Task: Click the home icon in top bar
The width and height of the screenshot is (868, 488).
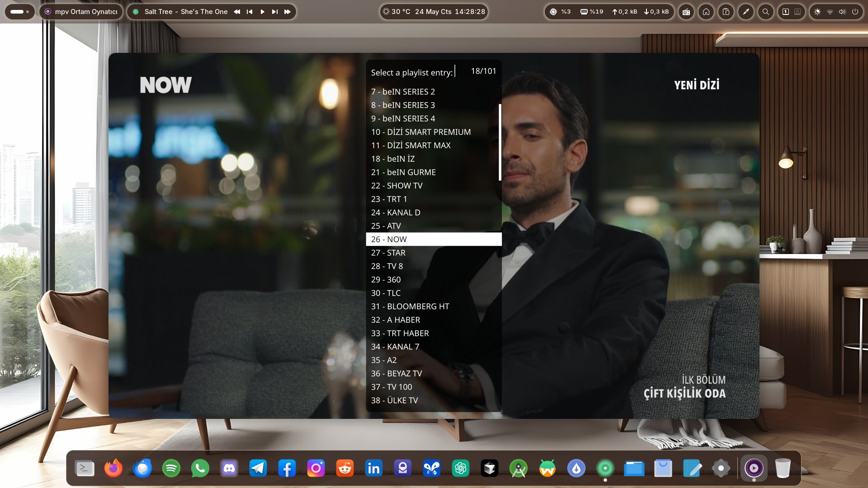Action: coord(706,12)
